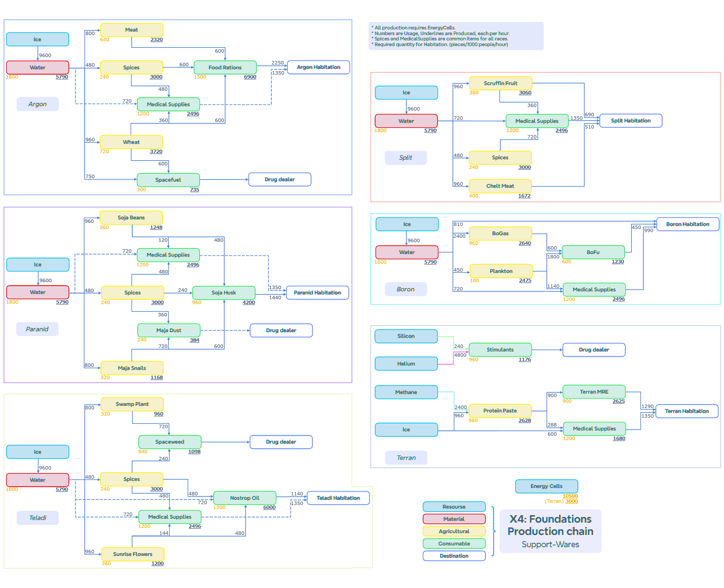Click the Chelt Meat node
This screenshot has height=588, width=724.
click(x=500, y=186)
